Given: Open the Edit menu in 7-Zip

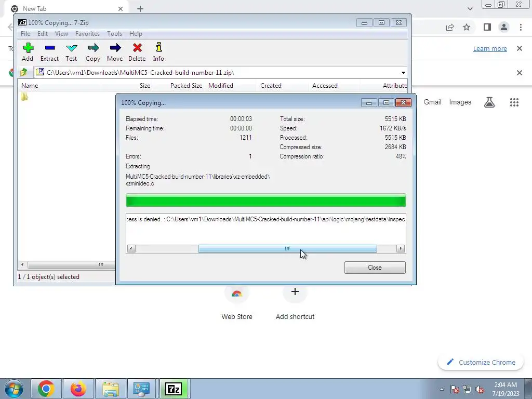Looking at the screenshot, I should pyautogui.click(x=43, y=34).
